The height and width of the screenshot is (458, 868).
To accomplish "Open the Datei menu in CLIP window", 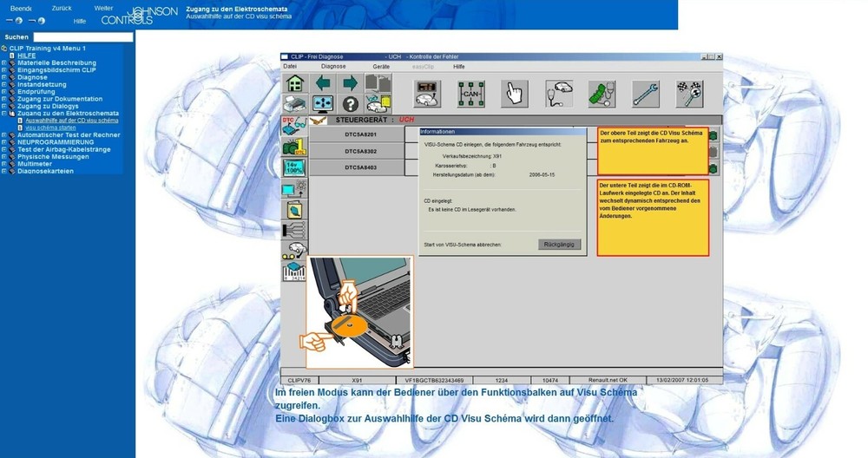I will 290,67.
